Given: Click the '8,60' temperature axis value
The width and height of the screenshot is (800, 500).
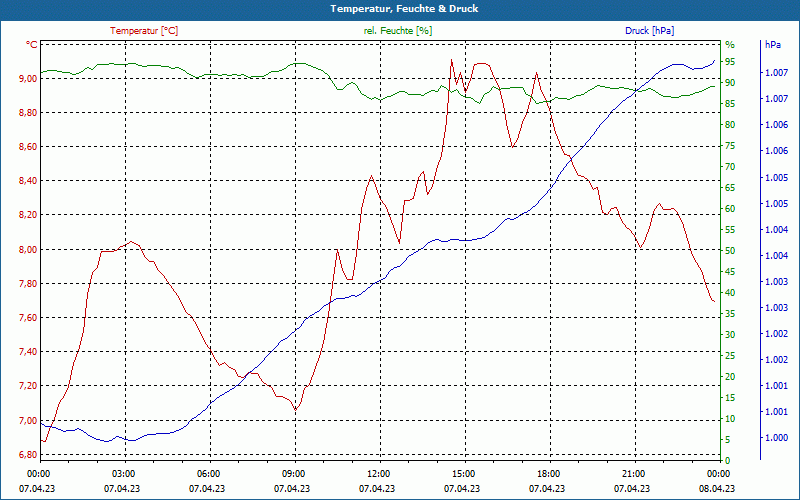Looking at the screenshot, I should coord(29,147).
